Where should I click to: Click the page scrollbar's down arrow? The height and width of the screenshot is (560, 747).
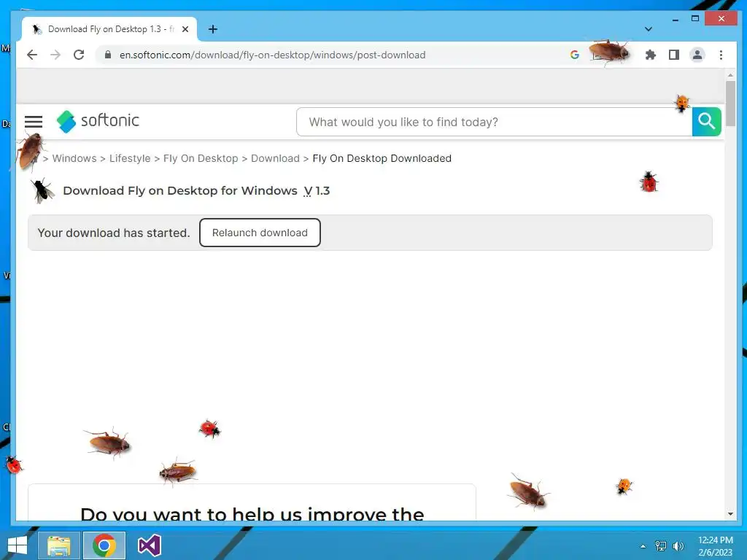point(730,514)
